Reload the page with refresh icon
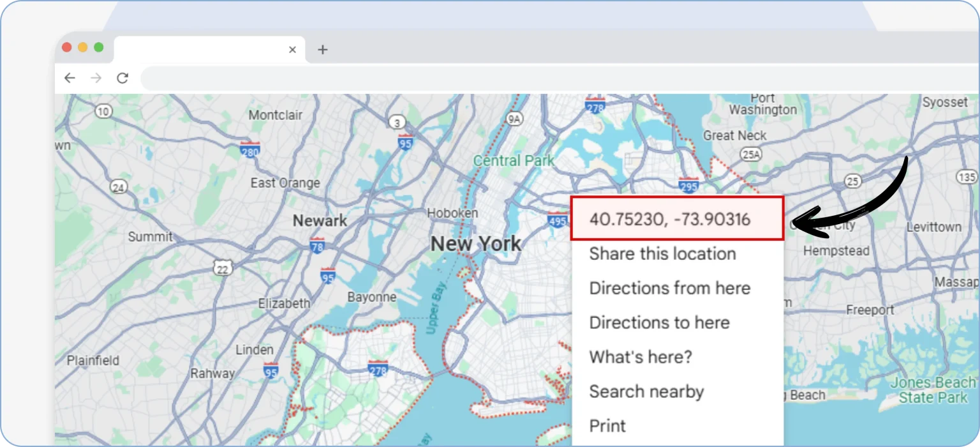This screenshot has height=447, width=980. (x=122, y=78)
